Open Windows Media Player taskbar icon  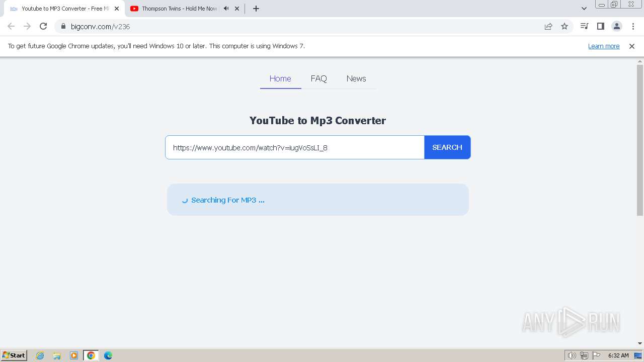(x=74, y=355)
